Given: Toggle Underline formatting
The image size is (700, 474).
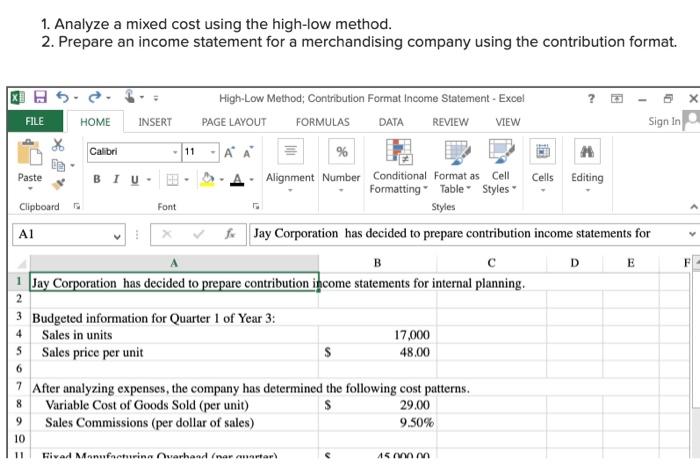Looking at the screenshot, I should click(135, 180).
